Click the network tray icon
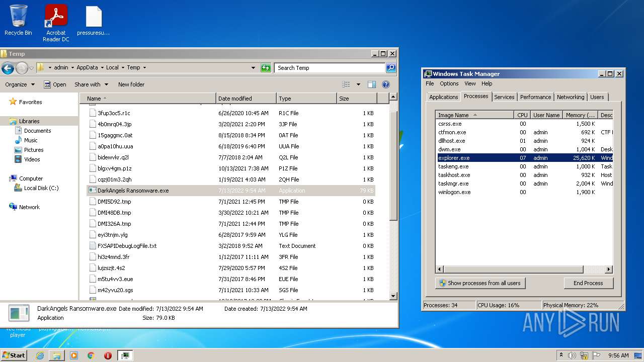The image size is (644, 362). pos(584,355)
